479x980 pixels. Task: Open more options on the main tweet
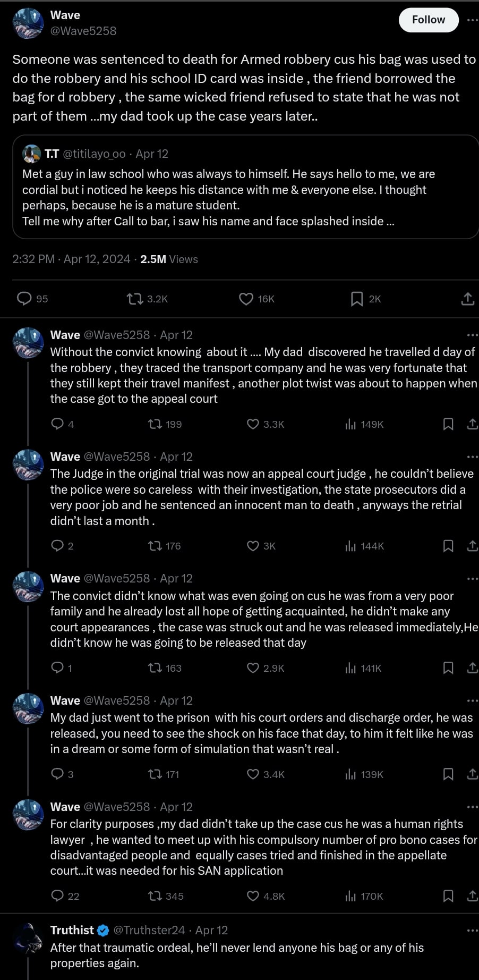(x=472, y=20)
